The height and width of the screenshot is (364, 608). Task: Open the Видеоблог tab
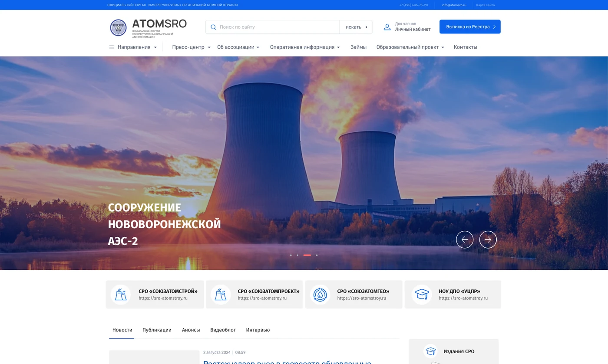pyautogui.click(x=223, y=330)
